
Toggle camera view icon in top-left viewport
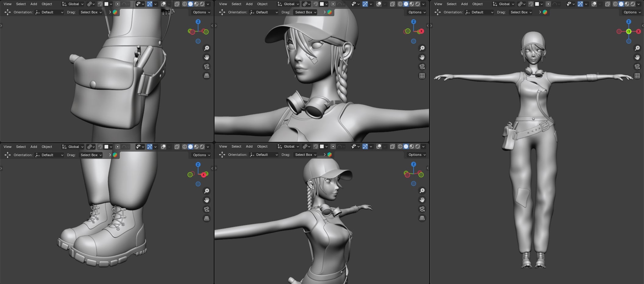207,67
